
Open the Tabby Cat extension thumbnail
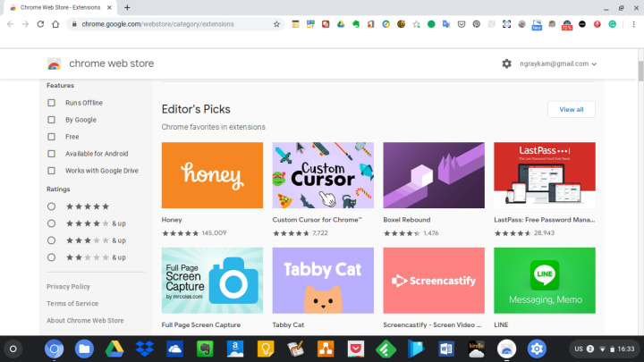click(x=323, y=281)
